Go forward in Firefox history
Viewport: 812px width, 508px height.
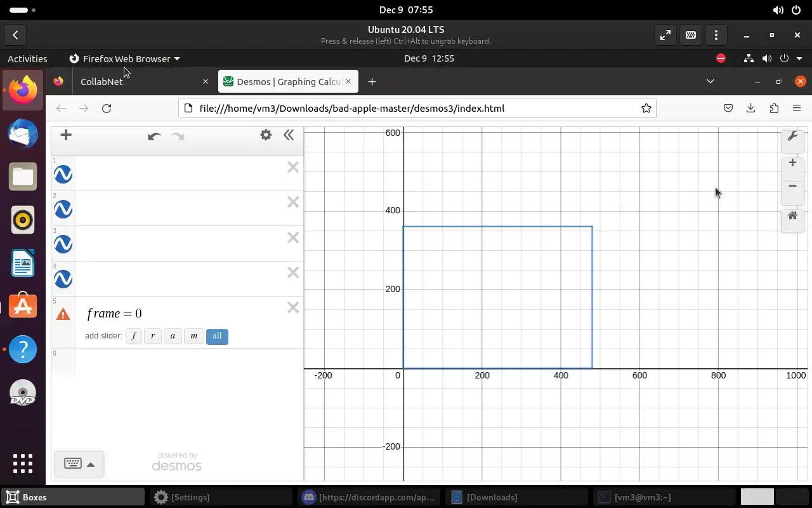tap(83, 108)
